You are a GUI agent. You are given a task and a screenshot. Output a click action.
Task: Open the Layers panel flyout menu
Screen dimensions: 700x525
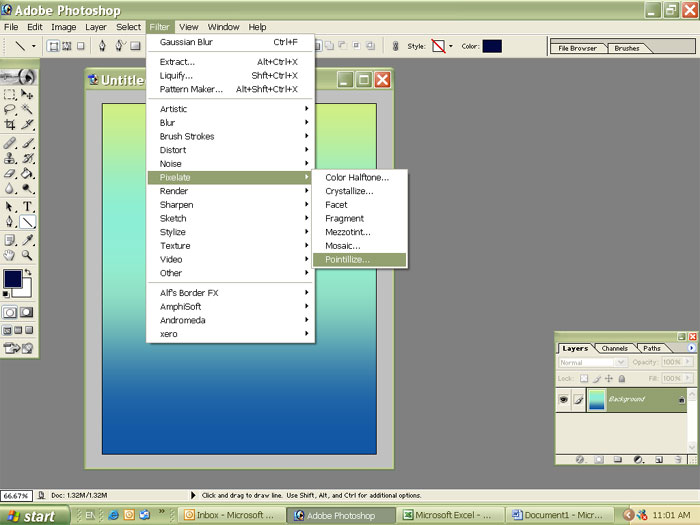[692, 348]
